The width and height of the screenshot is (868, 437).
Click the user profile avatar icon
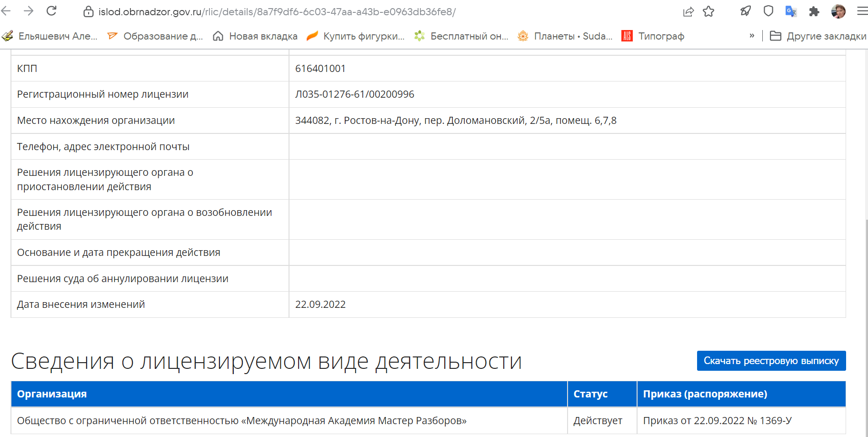838,11
